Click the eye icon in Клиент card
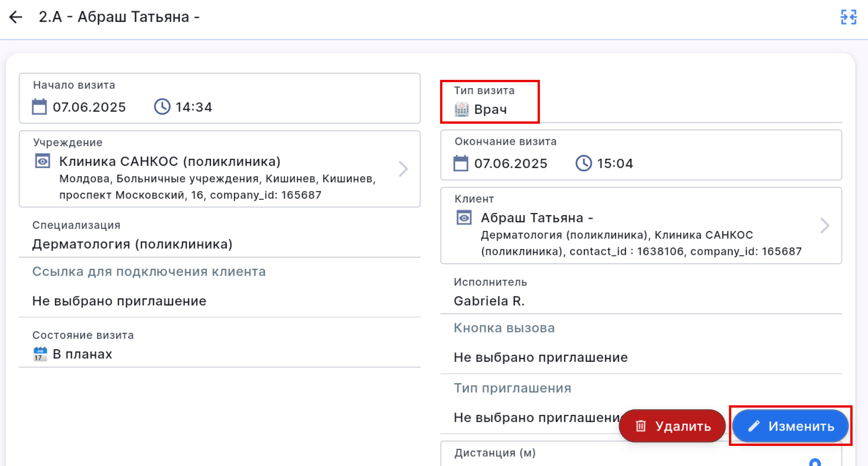The image size is (868, 466). (x=464, y=218)
